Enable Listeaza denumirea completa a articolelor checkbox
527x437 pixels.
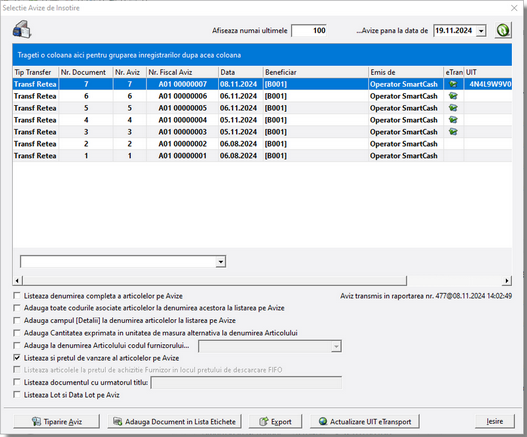click(x=16, y=295)
